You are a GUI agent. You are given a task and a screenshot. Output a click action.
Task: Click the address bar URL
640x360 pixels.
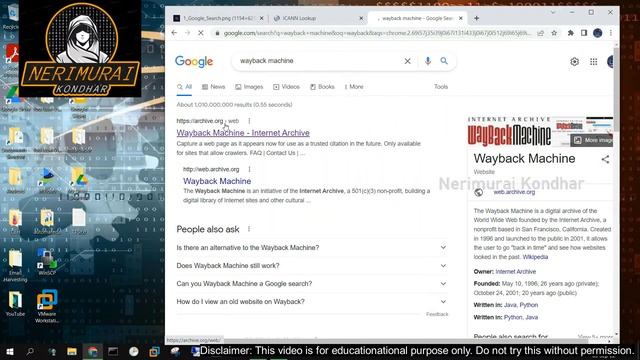[377, 33]
